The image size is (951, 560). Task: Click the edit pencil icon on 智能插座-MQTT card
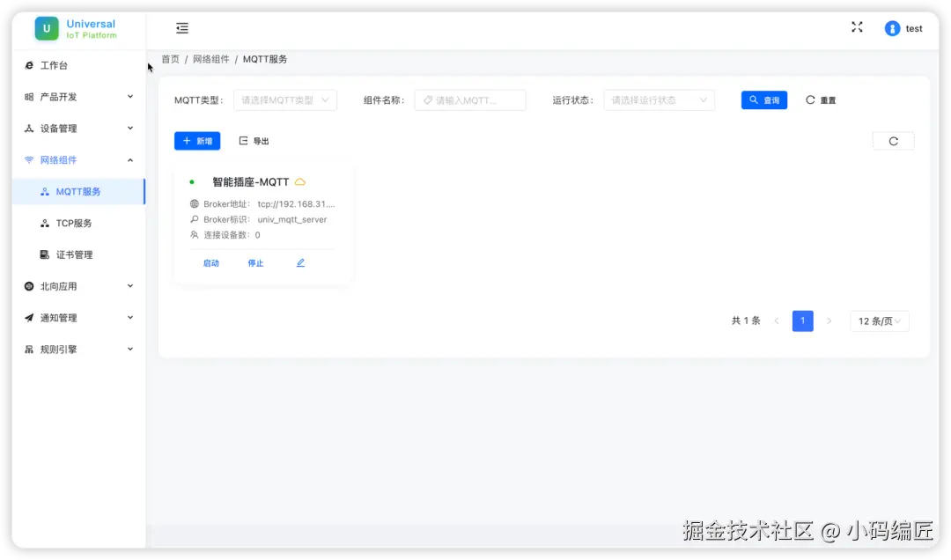(x=300, y=262)
